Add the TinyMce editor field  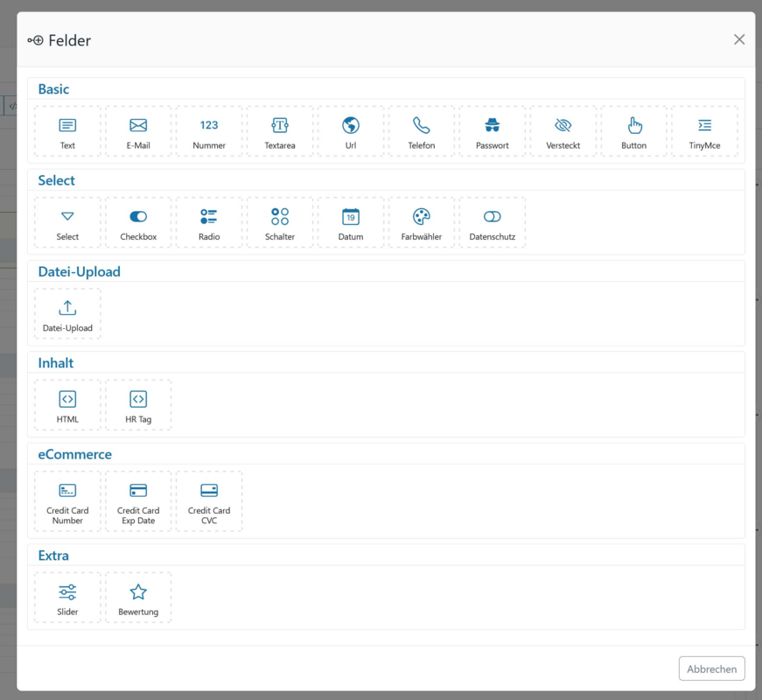tap(704, 131)
